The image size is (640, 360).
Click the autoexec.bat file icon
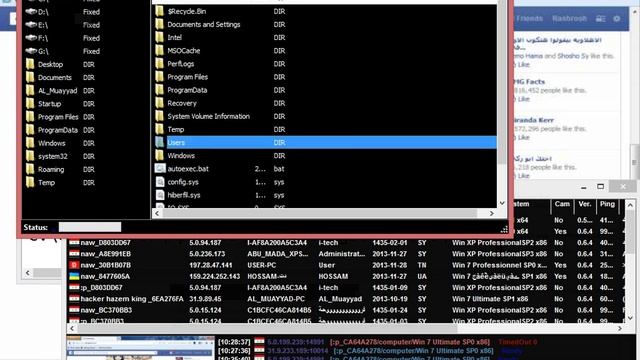click(x=160, y=169)
